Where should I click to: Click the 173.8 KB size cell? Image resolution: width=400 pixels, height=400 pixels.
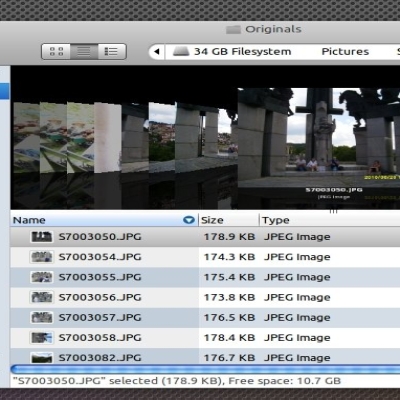229,297
